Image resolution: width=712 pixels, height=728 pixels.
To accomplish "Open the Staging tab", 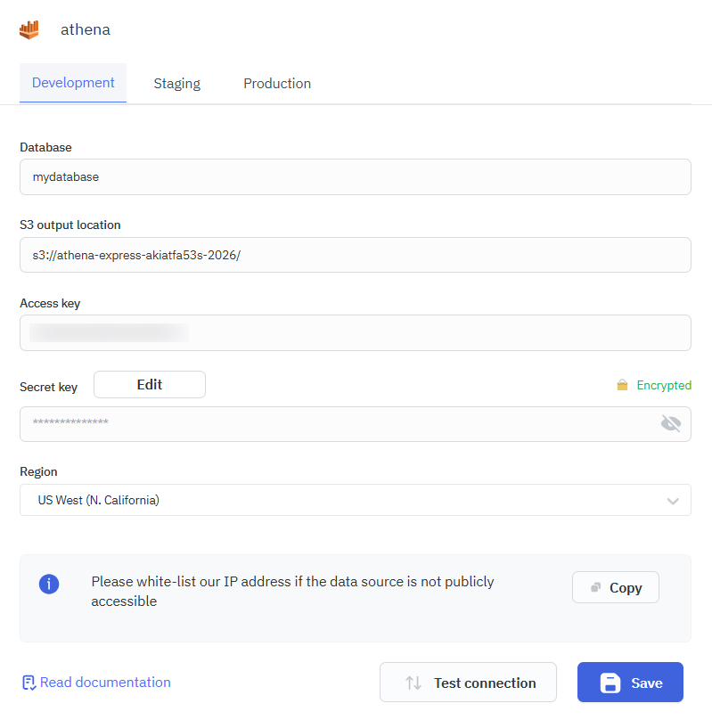I will (x=176, y=84).
